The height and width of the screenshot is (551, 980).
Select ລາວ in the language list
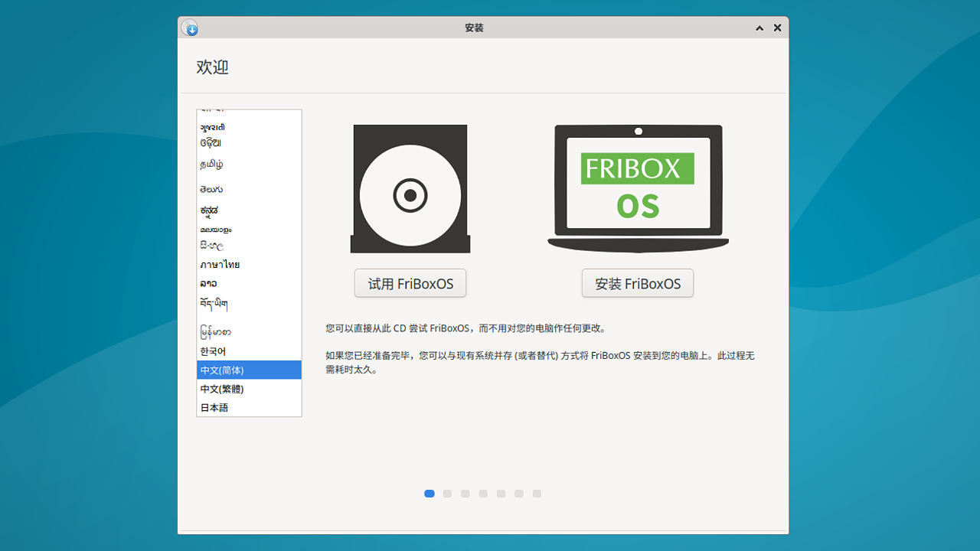tap(249, 283)
